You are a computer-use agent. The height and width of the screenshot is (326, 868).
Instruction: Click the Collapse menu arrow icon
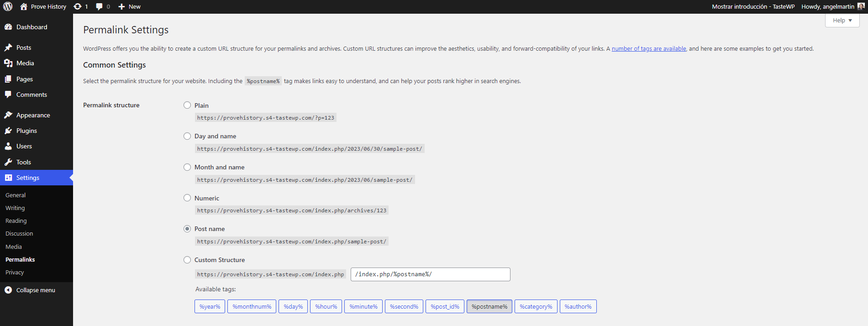(8, 290)
